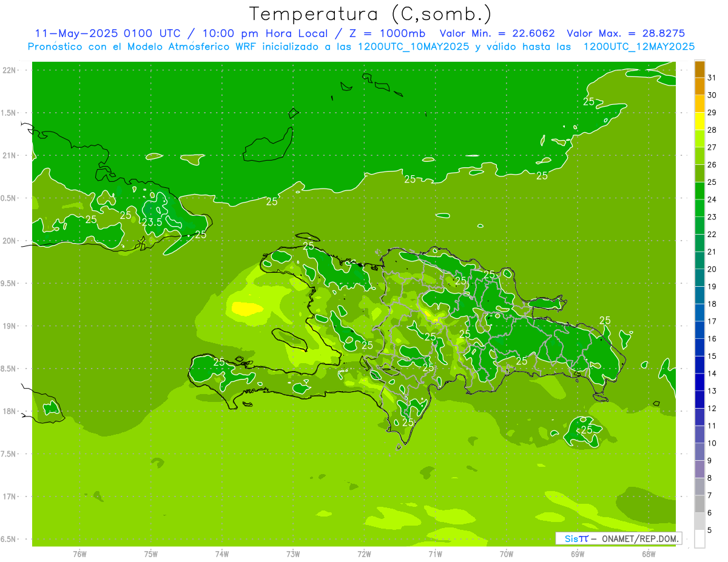Pick the legend swatch between 25 and 26
Image resolution: width=728 pixels, height=562 pixels.
[699, 173]
